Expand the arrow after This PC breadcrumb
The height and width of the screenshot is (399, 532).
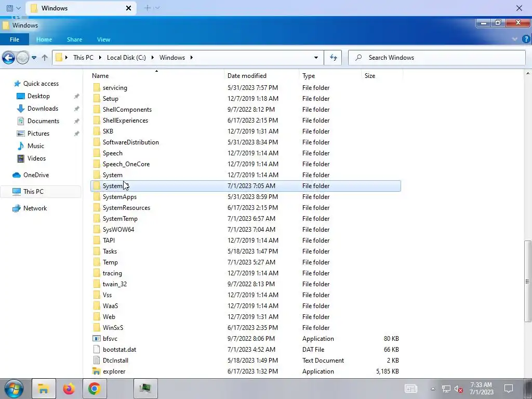(100, 58)
